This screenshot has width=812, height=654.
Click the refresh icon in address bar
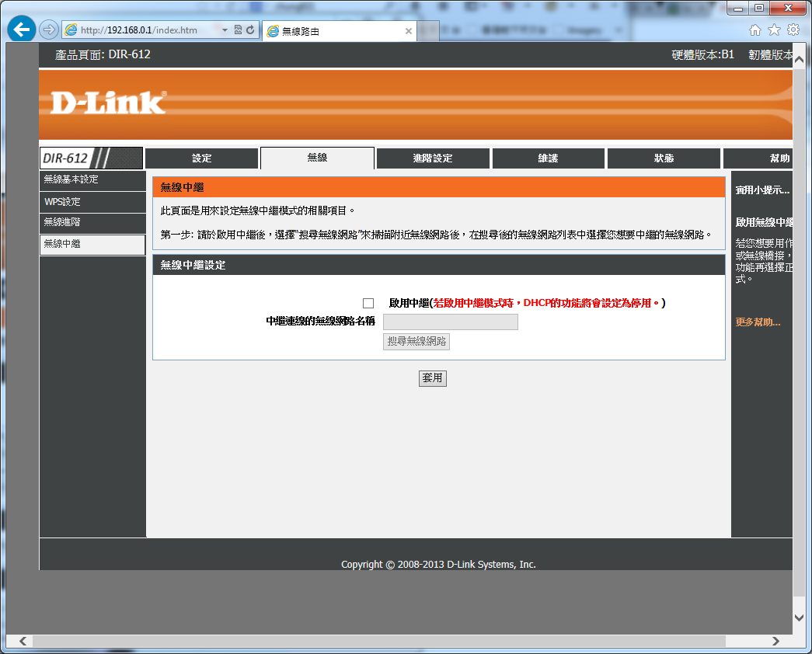pos(250,30)
